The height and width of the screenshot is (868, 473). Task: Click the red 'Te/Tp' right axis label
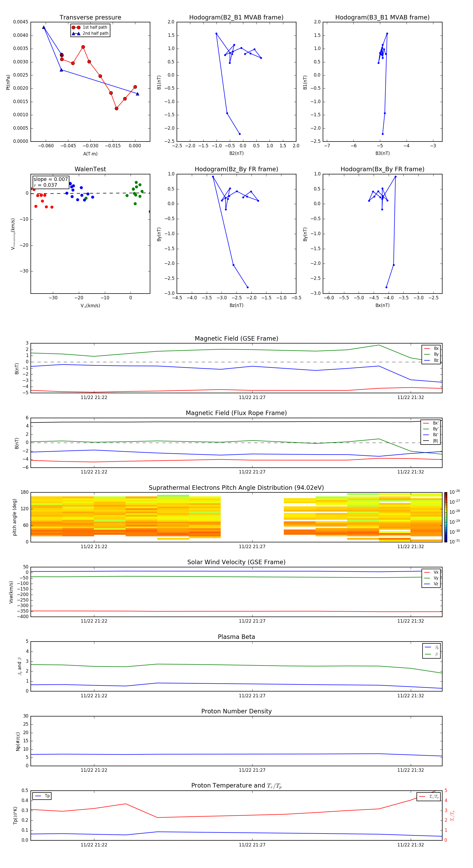(x=453, y=815)
